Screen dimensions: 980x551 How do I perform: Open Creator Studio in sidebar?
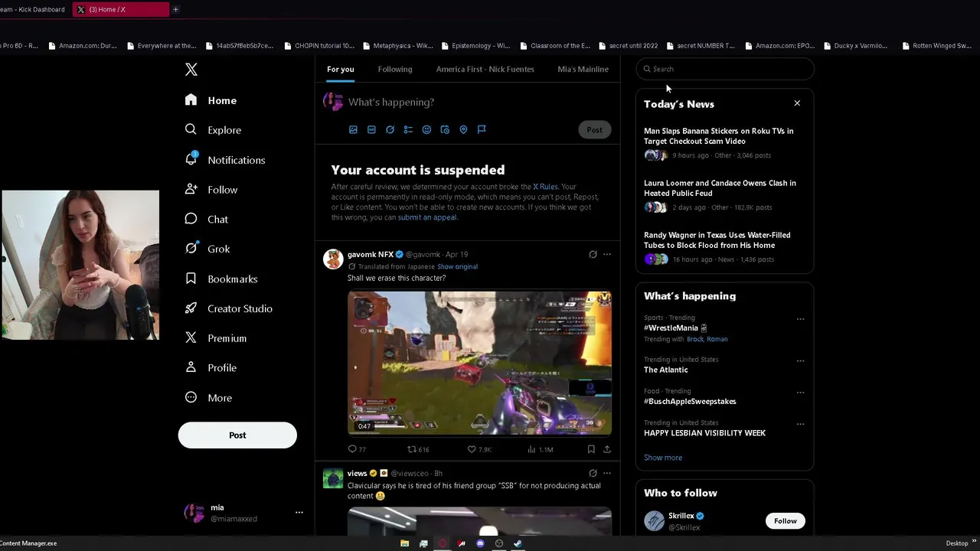pyautogui.click(x=229, y=308)
